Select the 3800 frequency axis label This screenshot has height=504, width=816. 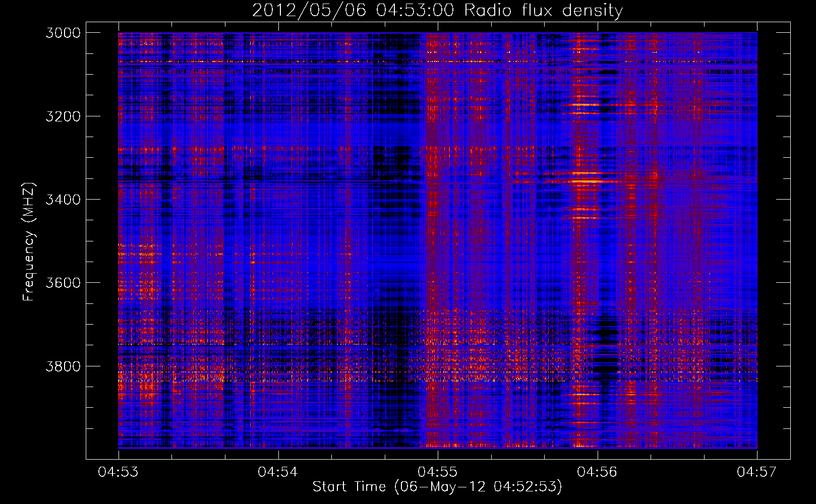tap(63, 366)
